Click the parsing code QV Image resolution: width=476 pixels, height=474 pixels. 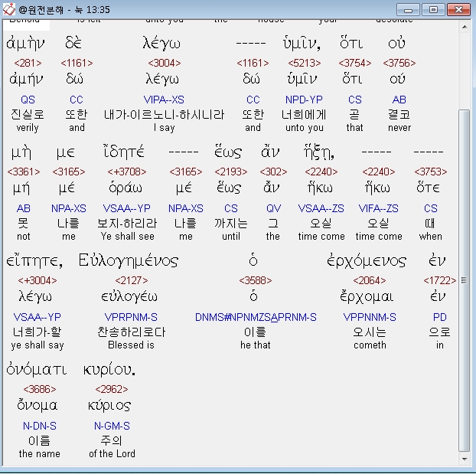(x=273, y=208)
